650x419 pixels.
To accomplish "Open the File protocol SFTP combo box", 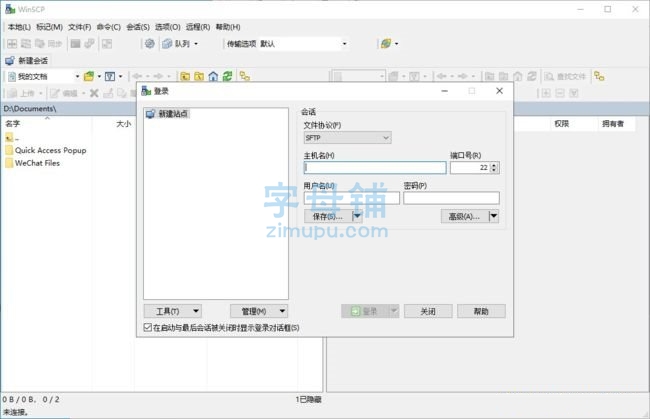I will [347, 138].
